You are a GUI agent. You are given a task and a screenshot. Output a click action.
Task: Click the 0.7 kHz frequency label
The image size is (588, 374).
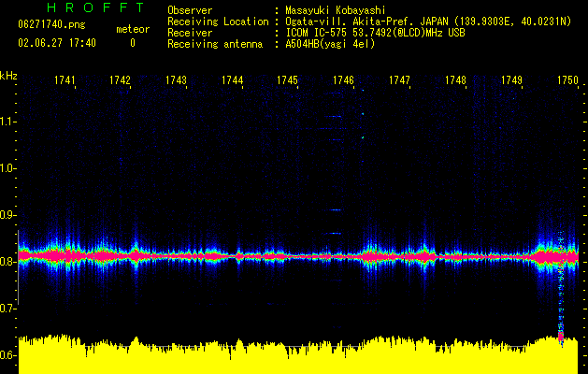8,309
